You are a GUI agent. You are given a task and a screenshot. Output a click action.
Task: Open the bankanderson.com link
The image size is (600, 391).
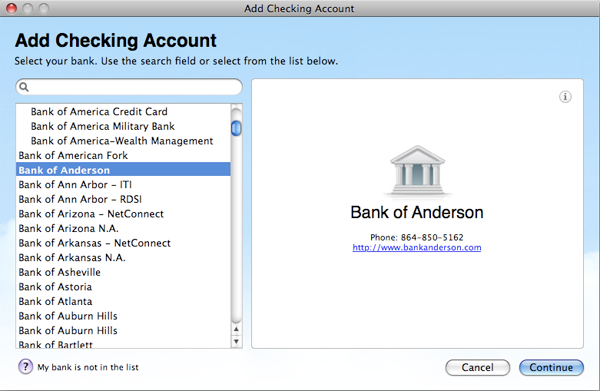click(x=417, y=248)
